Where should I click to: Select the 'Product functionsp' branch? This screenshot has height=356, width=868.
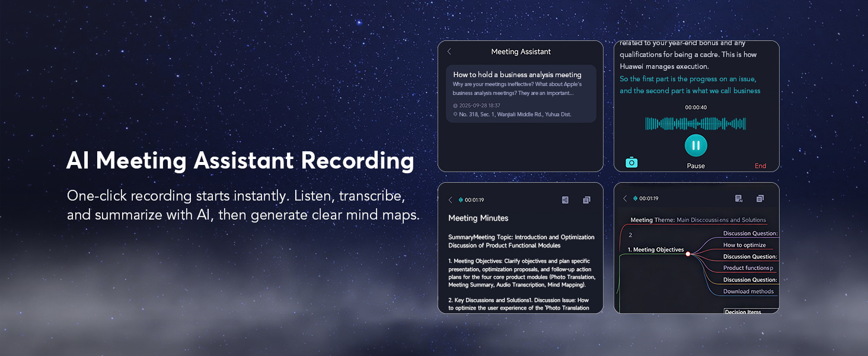click(748, 268)
